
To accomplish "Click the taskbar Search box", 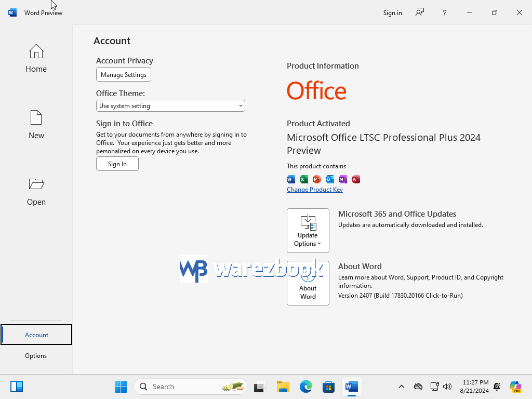I will click(x=191, y=387).
